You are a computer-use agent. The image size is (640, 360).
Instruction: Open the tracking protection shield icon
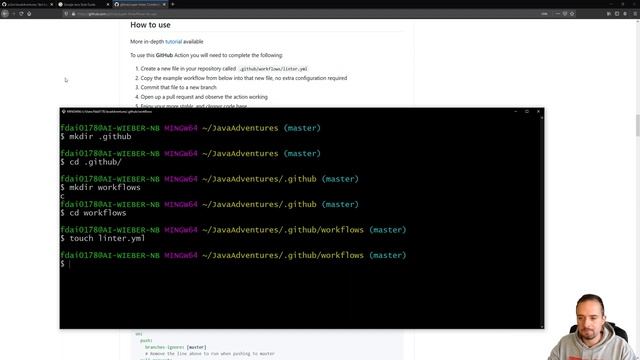coord(66,14)
